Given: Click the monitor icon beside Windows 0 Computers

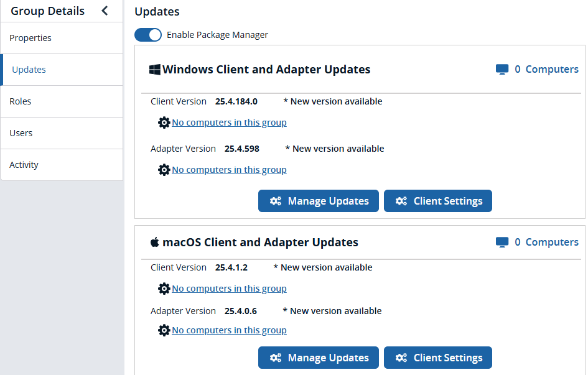Looking at the screenshot, I should (x=502, y=69).
